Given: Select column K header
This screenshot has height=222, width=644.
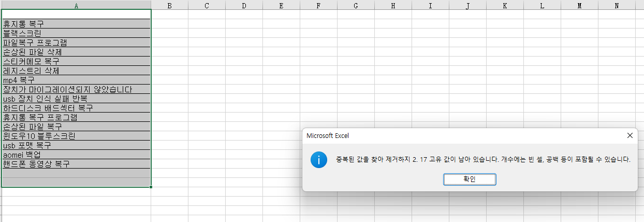Looking at the screenshot, I should coord(505,5).
